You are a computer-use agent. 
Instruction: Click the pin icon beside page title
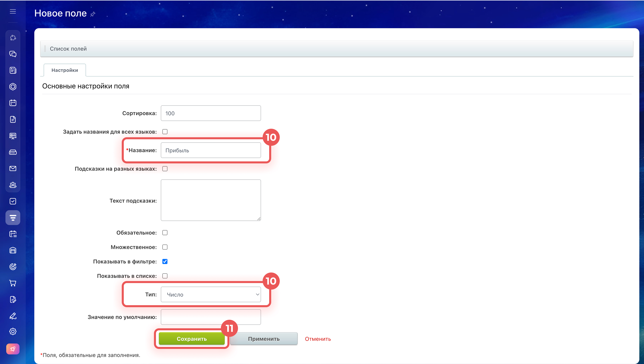pyautogui.click(x=93, y=14)
